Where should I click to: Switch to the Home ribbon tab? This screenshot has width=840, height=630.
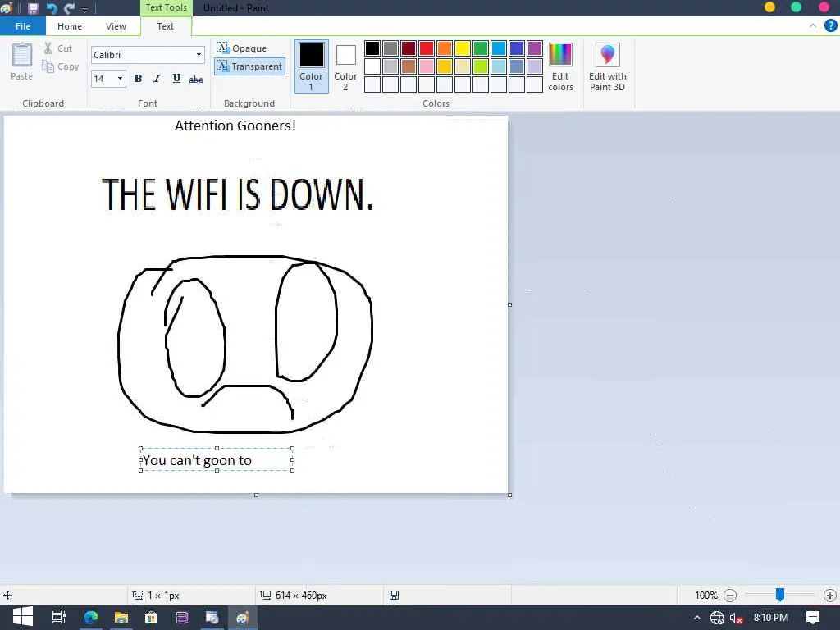pyautogui.click(x=70, y=26)
